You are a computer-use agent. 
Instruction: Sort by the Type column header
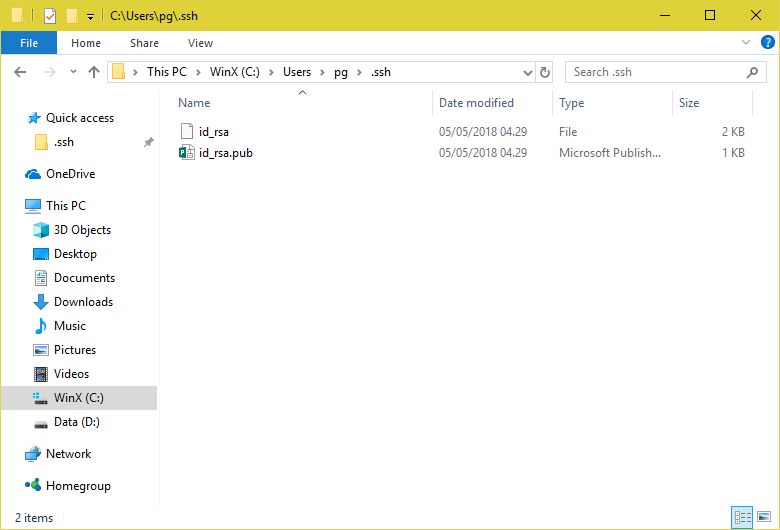572,103
